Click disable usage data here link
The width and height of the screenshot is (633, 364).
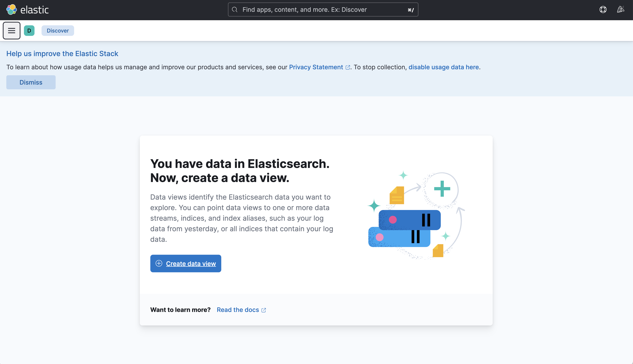443,67
